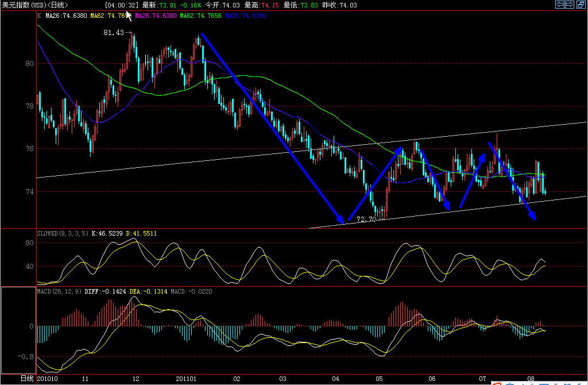Click the 今开:74.03 open price
Screen dimensions: 588x385
pos(222,5)
